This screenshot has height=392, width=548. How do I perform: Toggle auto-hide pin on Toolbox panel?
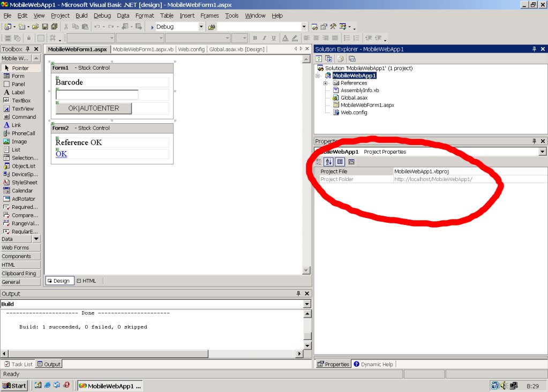[28, 49]
